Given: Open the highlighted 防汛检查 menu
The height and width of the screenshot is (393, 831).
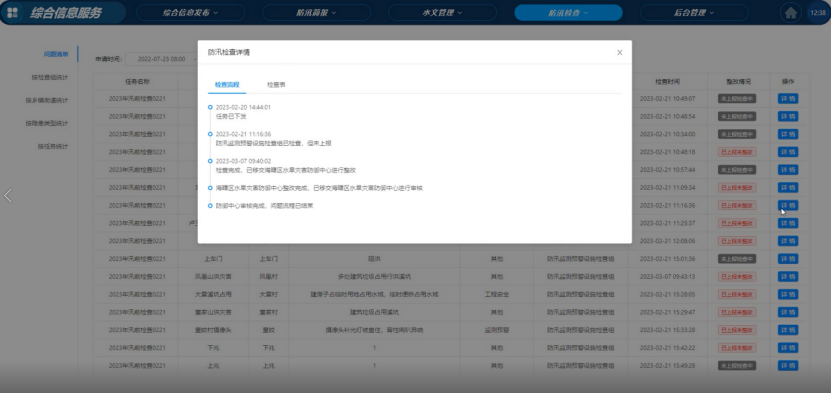Looking at the screenshot, I should [568, 13].
